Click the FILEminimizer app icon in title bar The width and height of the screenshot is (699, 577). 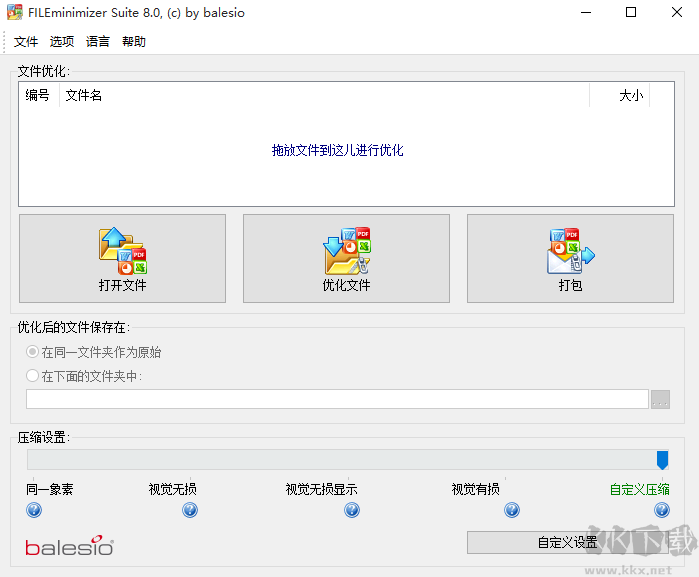(15, 12)
